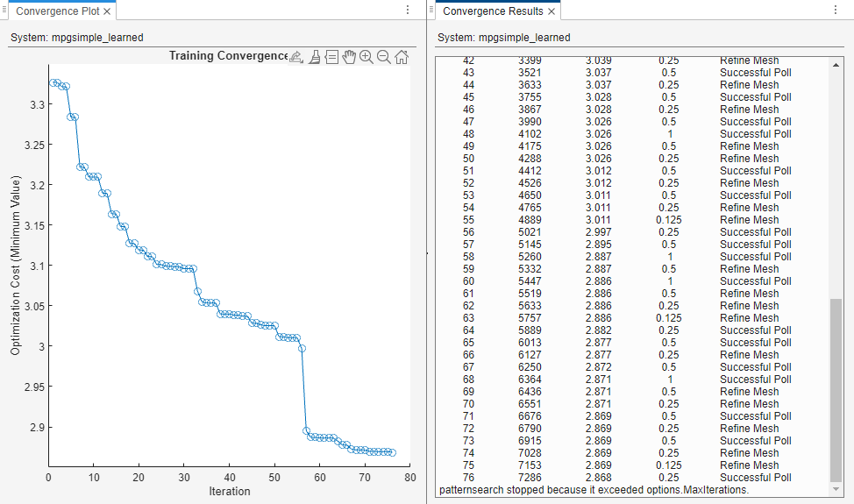Select the Zoom Out magnifier
The width and height of the screenshot is (854, 504).
pyautogui.click(x=384, y=57)
